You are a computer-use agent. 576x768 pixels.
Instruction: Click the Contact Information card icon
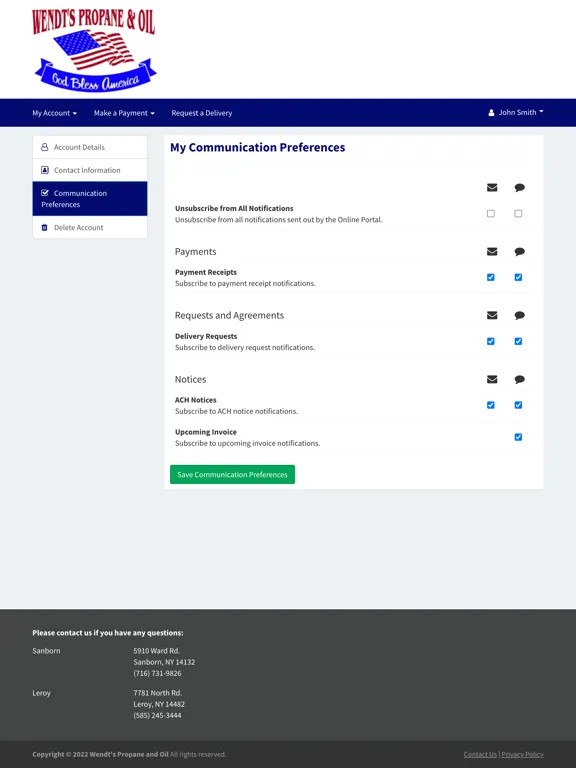coord(45,170)
